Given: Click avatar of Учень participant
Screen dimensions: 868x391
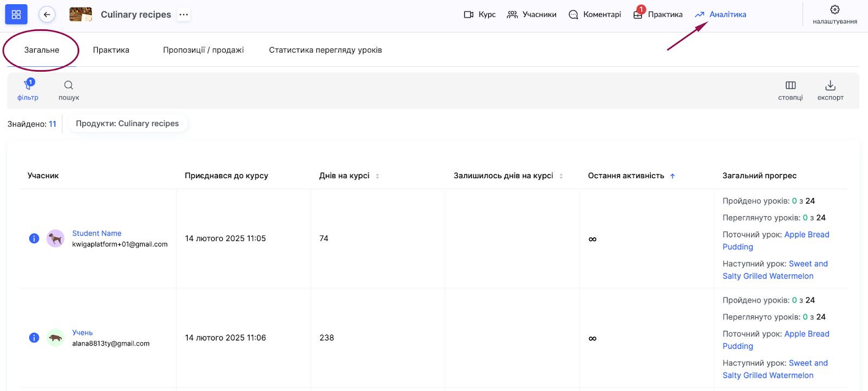Looking at the screenshot, I should 55,338.
